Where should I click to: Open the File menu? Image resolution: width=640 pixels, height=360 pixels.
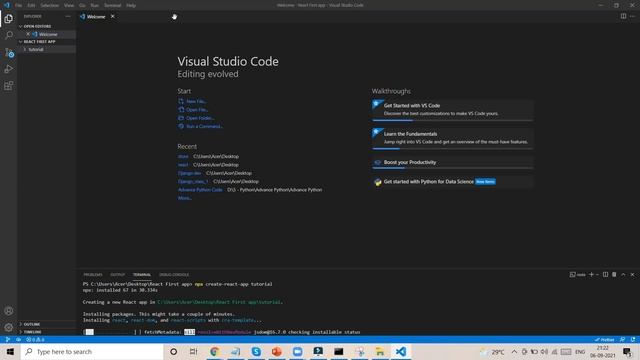[x=18, y=5]
